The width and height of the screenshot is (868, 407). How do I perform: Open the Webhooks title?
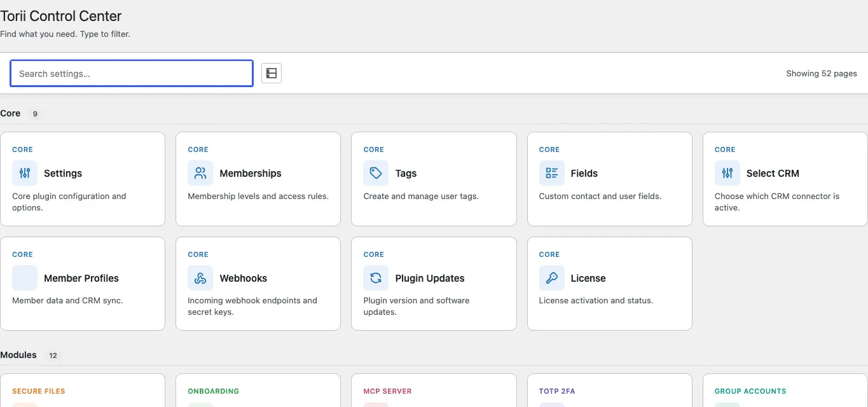[x=244, y=278]
